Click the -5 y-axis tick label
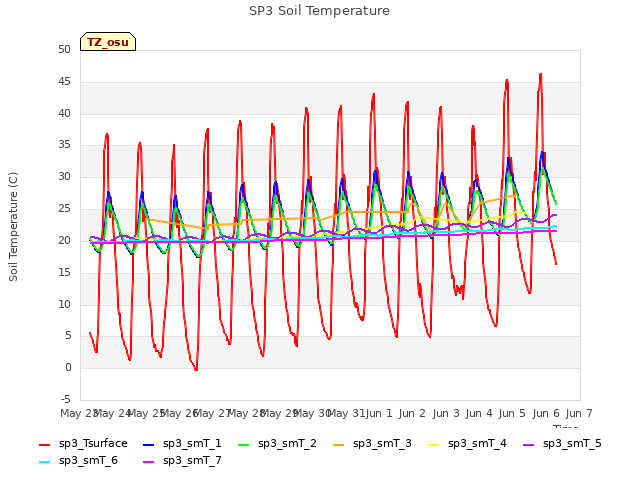640x480 pixels. 66,399
